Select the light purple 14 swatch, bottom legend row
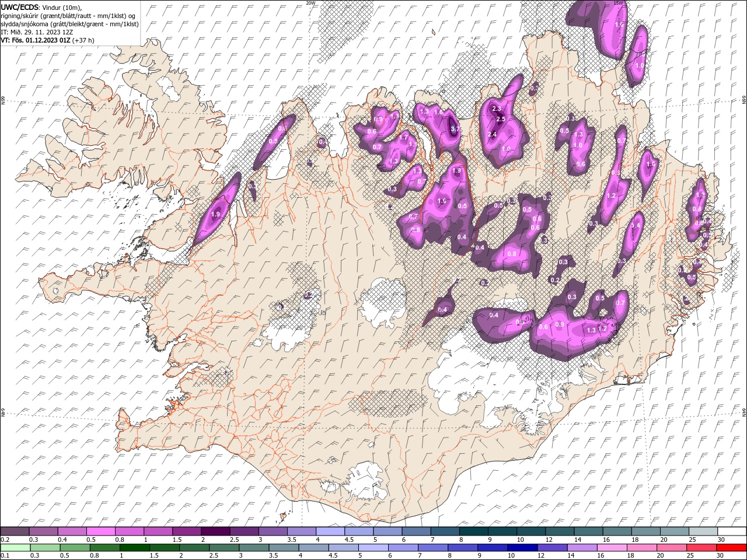Viewport: 747px width, 560px height. point(582,548)
